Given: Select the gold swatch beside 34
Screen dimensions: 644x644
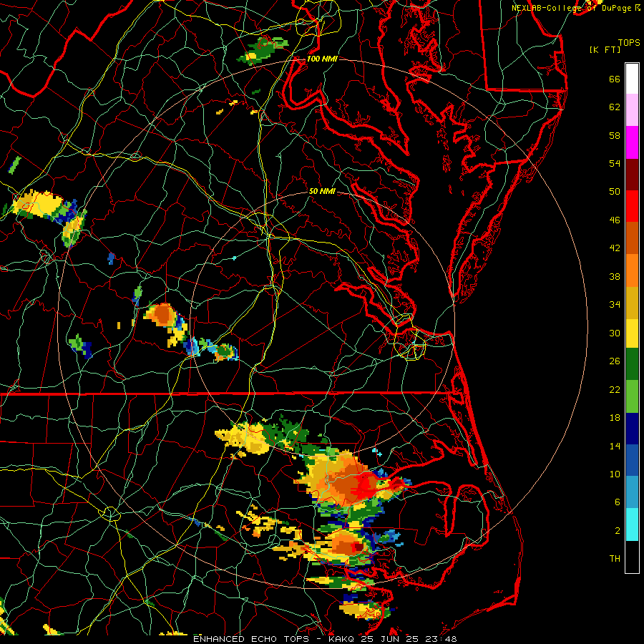Looking at the screenshot, I should point(632,302).
